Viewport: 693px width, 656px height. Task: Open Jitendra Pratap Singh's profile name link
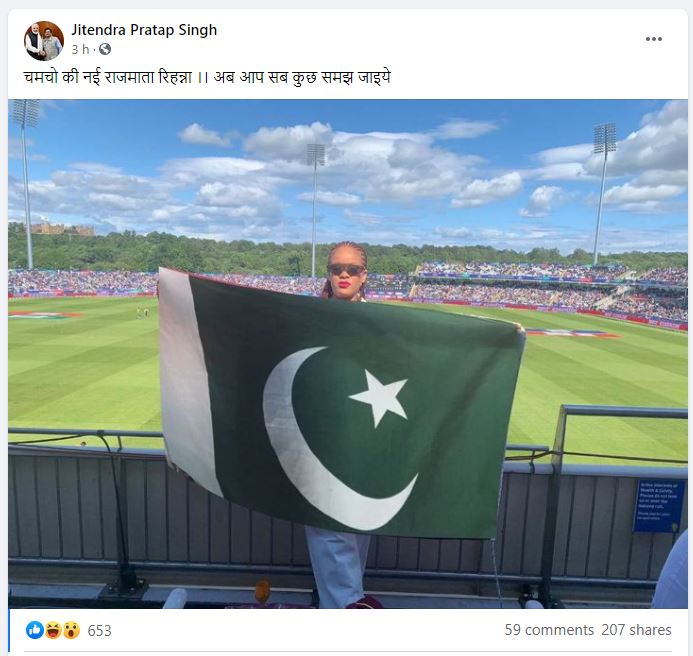coord(144,30)
